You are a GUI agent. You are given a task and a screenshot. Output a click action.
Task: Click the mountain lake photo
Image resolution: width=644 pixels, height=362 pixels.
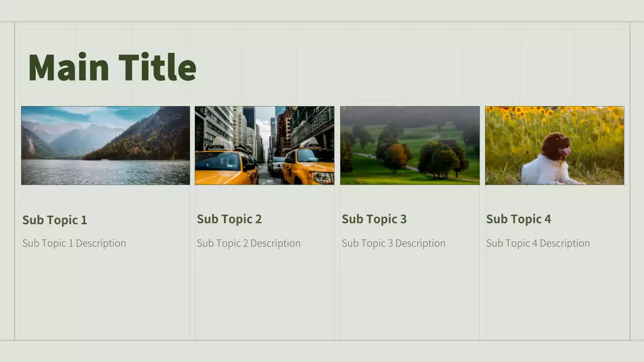[105, 145]
